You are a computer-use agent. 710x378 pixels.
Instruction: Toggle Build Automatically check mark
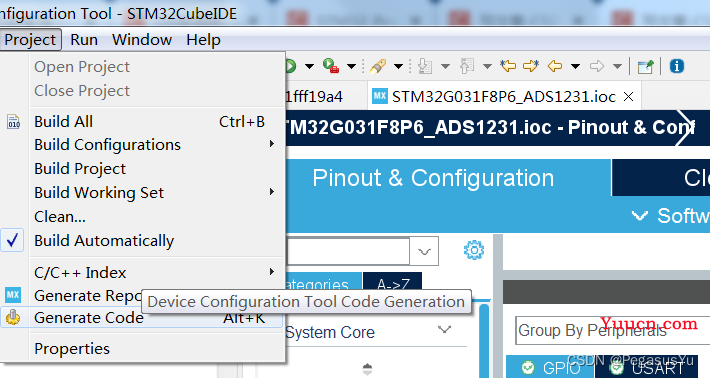(143, 240)
